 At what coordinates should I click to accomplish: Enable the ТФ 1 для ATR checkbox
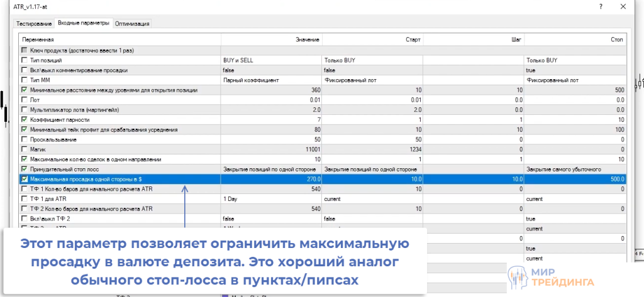tap(25, 198)
